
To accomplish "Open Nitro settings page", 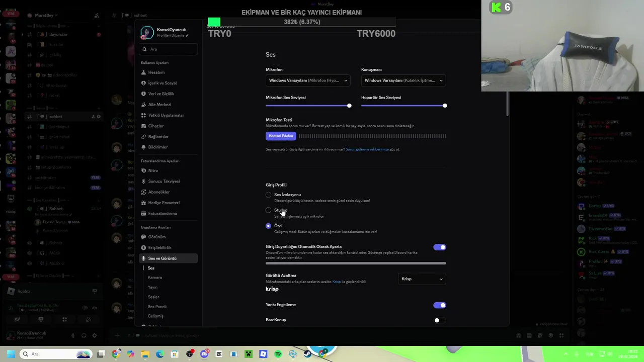I will pos(168,170).
